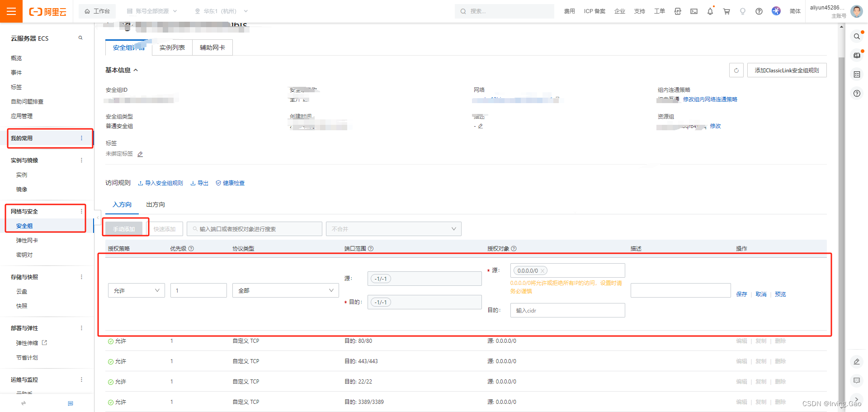Open the ICP 备案 menu
Viewport: 868px width, 412px height.
[x=594, y=11]
